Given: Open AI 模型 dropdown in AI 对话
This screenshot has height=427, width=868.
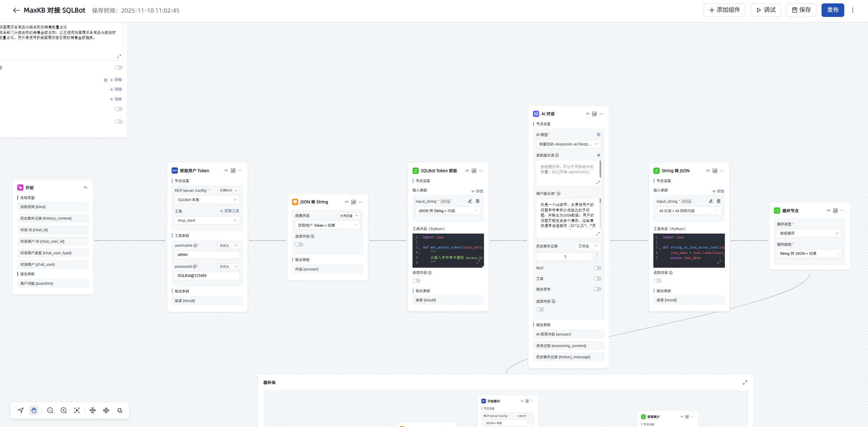Looking at the screenshot, I should (568, 144).
